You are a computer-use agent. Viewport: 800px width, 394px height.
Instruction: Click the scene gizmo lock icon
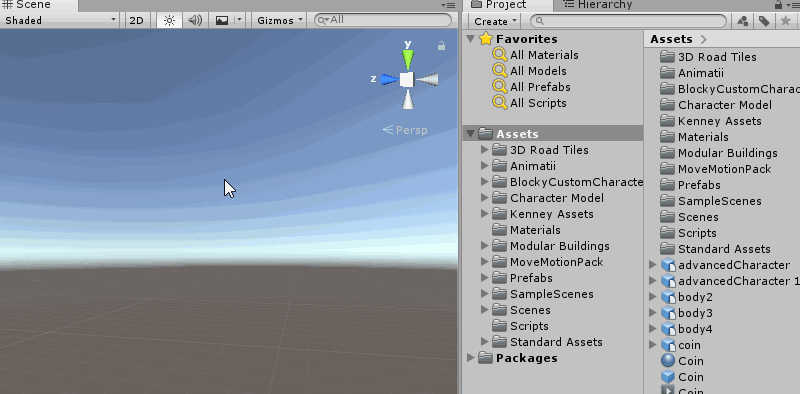click(441, 46)
